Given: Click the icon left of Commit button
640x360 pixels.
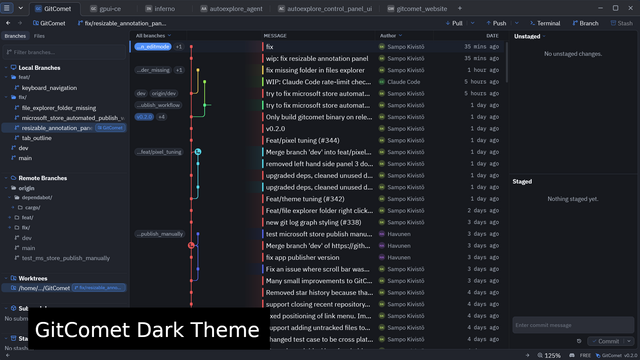Looking at the screenshot, I should 579,341.
